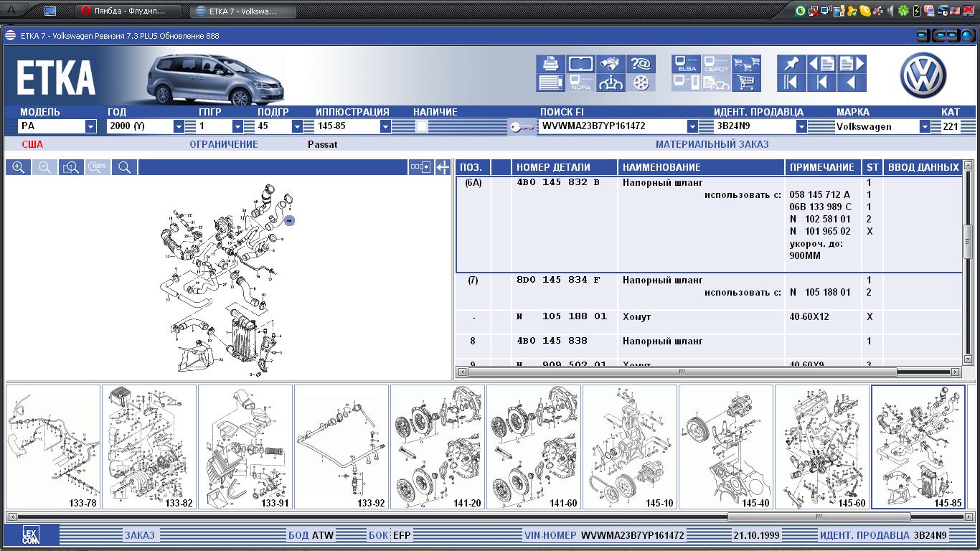Open thumbnail illustration 133-82
980x551 pixels.
click(x=149, y=447)
